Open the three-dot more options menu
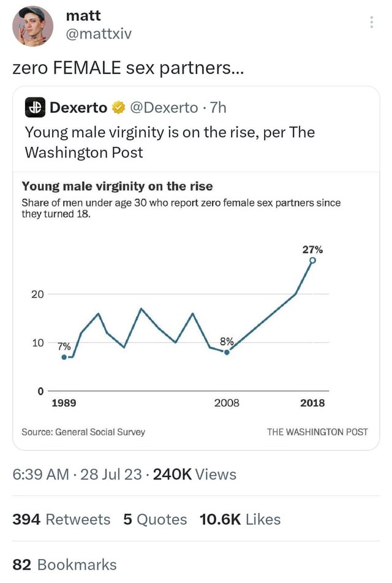392x583 pixels. pos(371,22)
